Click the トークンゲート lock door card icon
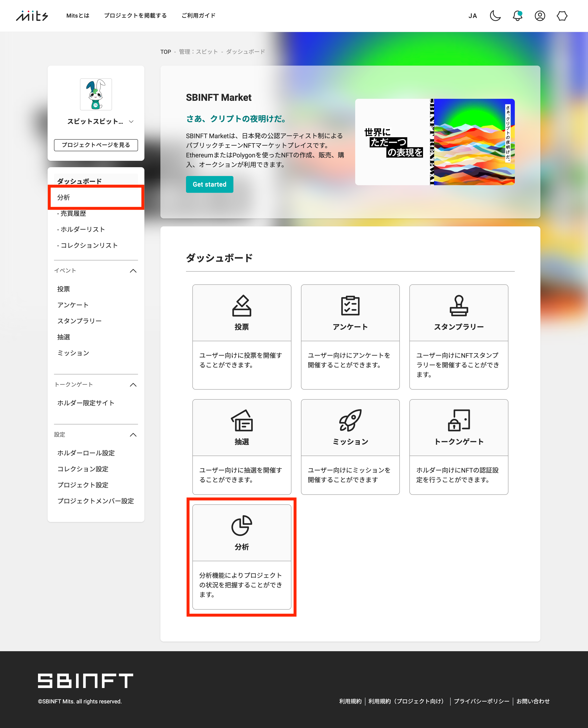The height and width of the screenshot is (728, 588). [x=459, y=420]
